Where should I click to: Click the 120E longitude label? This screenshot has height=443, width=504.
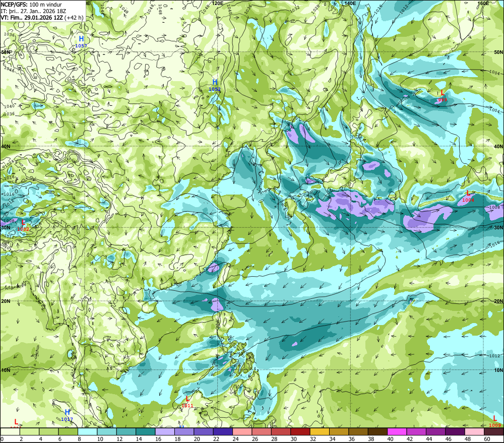click(218, 3)
